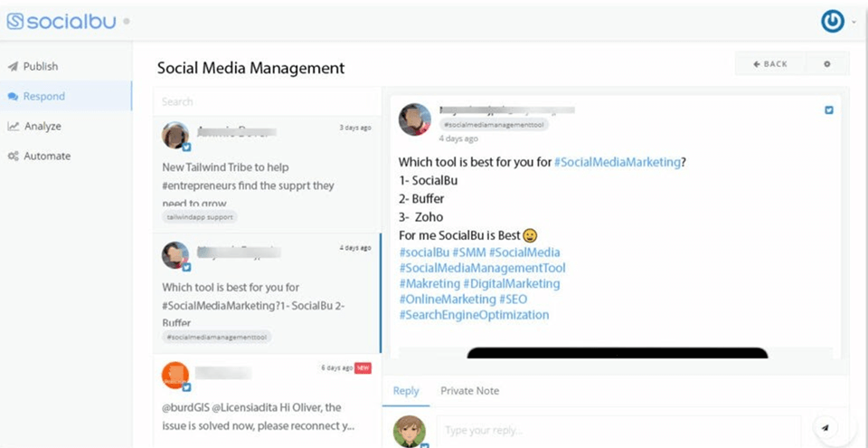Click Twitter badge on the orange avatar

(x=186, y=387)
